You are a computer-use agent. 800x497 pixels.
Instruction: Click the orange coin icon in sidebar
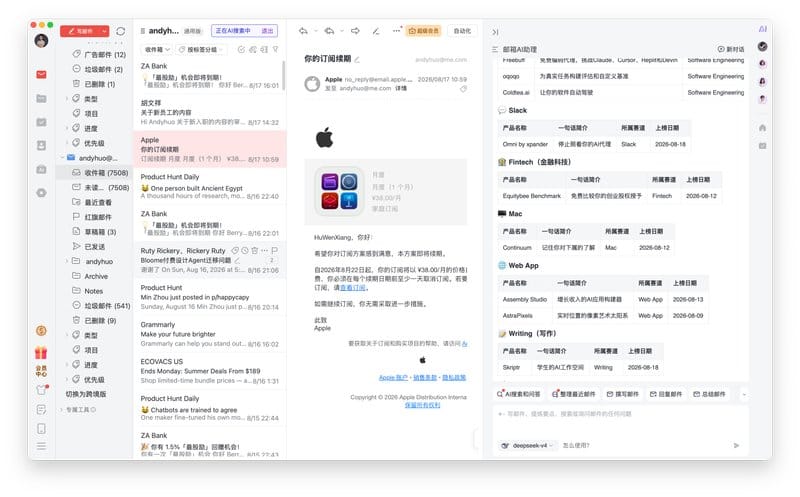(41, 331)
